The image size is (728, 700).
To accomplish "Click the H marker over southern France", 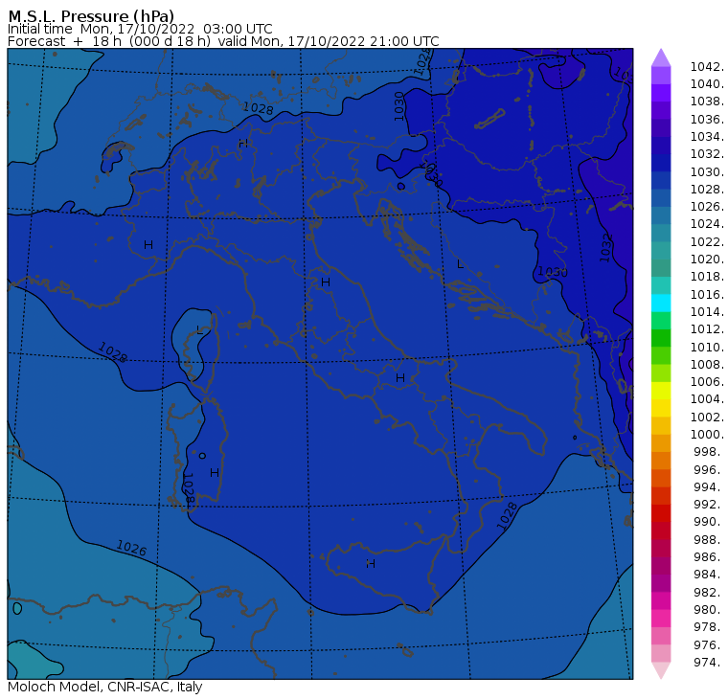I will click(148, 244).
